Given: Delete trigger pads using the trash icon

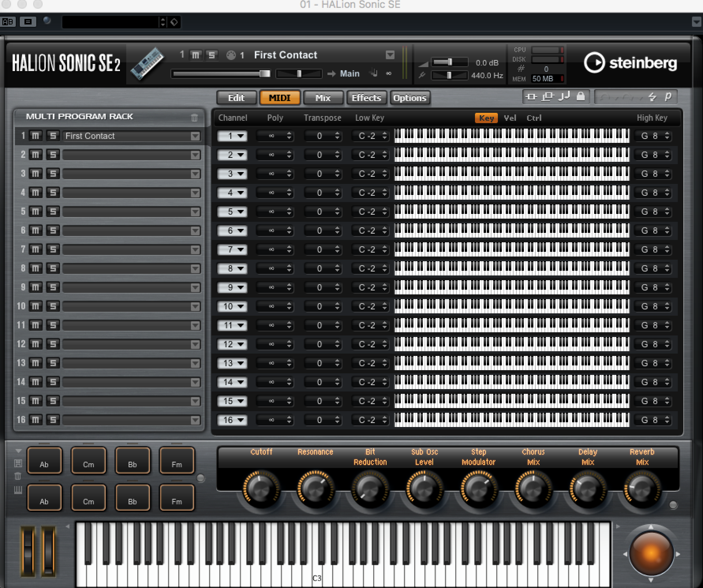Looking at the screenshot, I should point(18,476).
